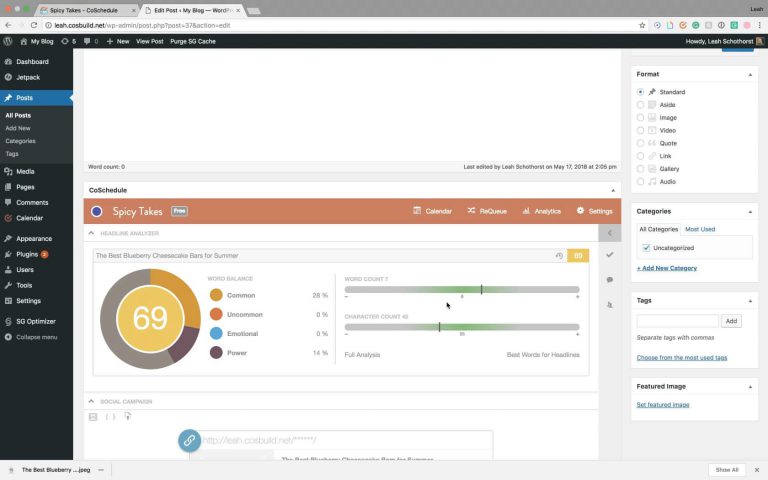Open the headline history clock icon
The image size is (768, 480).
pyautogui.click(x=559, y=256)
